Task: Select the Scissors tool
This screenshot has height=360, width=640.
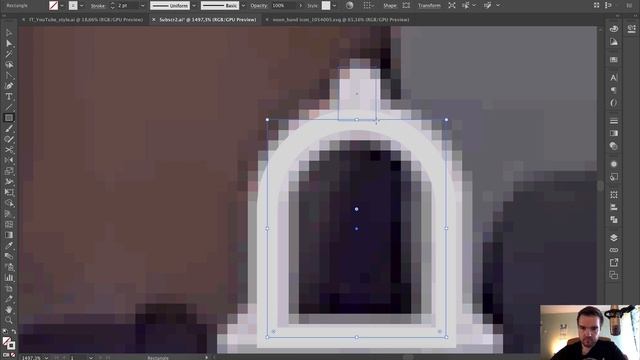Action: pos(9,150)
